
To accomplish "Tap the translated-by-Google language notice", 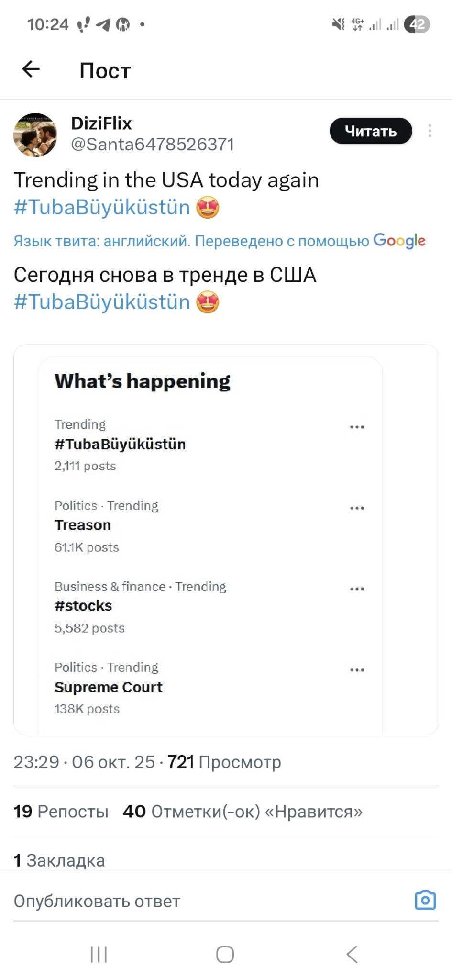I will coord(219,241).
